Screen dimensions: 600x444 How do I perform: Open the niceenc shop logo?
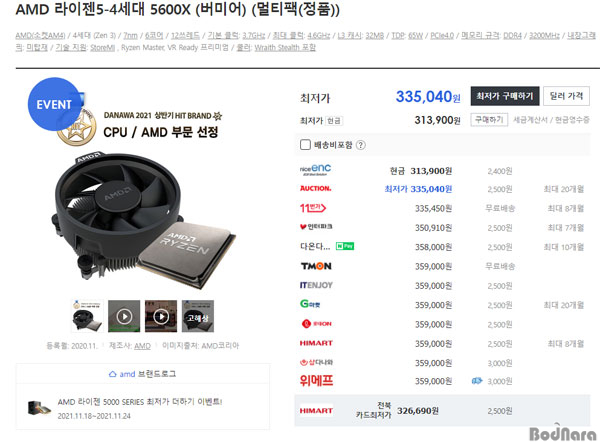point(315,170)
